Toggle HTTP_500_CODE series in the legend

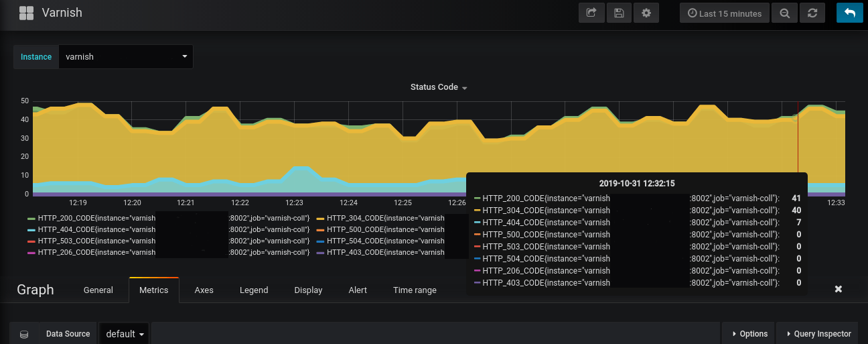[x=385, y=229]
